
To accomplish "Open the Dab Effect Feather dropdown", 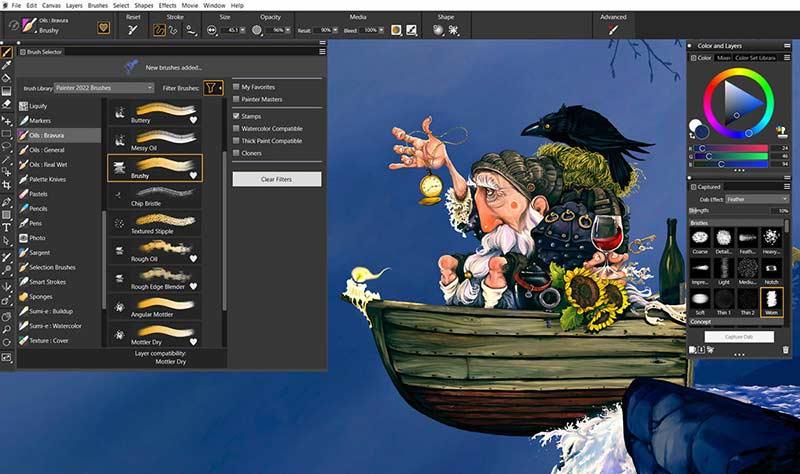I will click(x=757, y=199).
